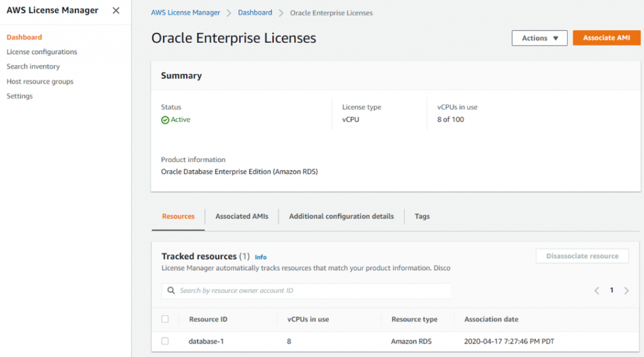Viewport: 644px width, 357px height.
Task: Click the Associate AMI button
Action: click(606, 38)
